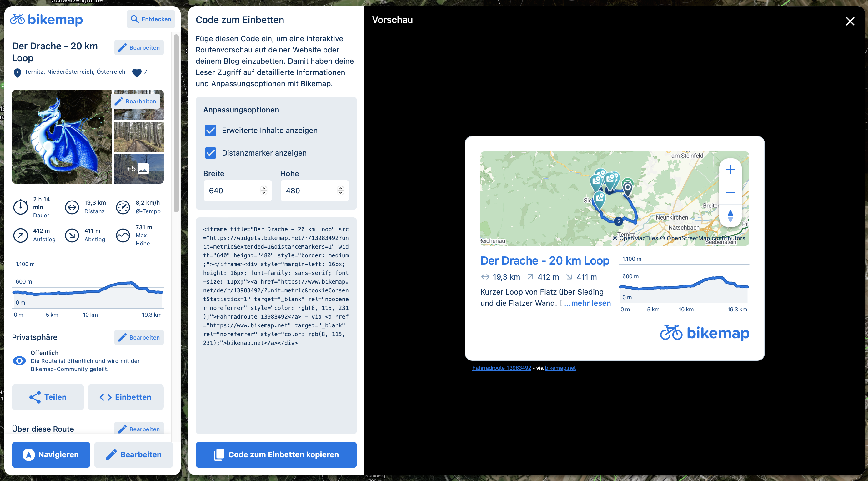Click the iframe embed code text box
Image resolution: width=868 pixels, height=481 pixels.
click(276, 326)
